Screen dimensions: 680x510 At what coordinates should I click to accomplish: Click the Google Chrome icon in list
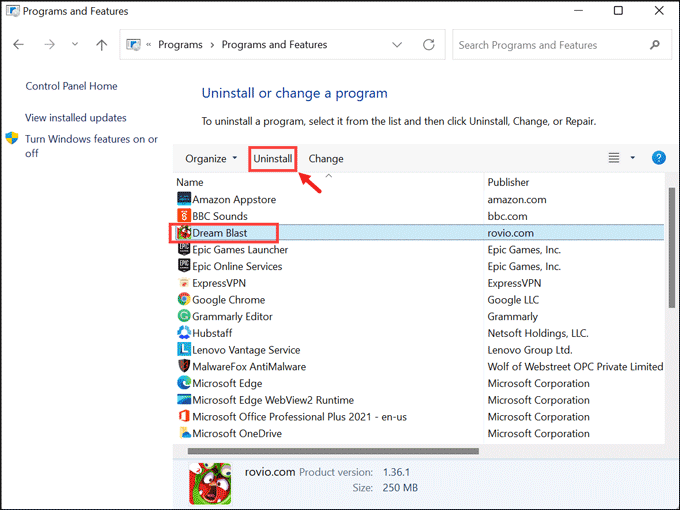(x=184, y=300)
